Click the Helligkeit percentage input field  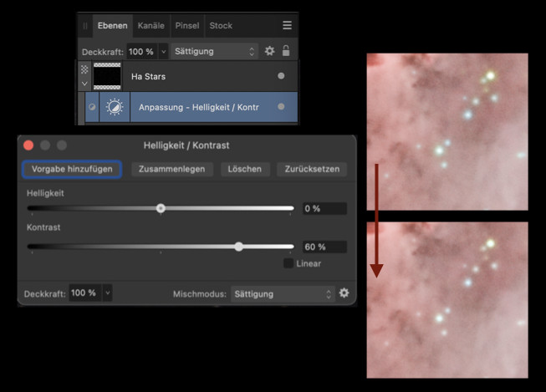pyautogui.click(x=324, y=208)
